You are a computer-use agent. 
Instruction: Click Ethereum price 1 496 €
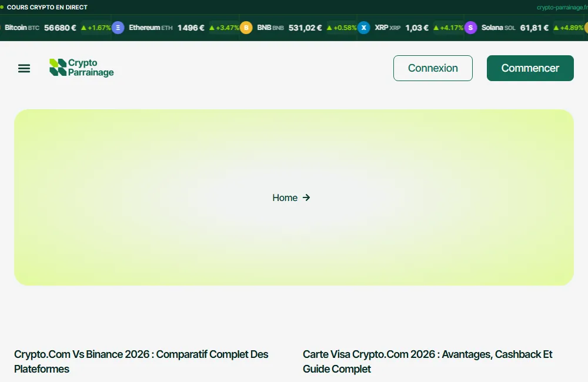(x=191, y=28)
